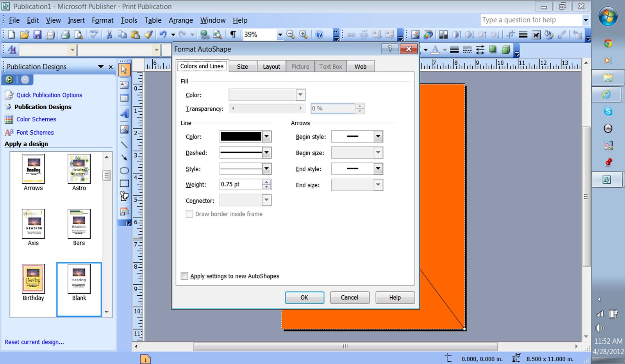Open the Format menu
This screenshot has width=625, height=364.
click(x=102, y=20)
